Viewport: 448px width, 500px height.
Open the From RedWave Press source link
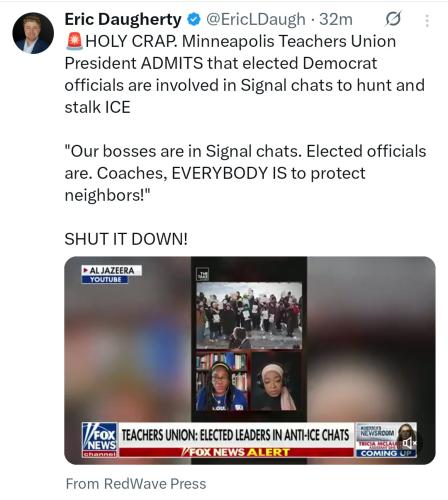[x=136, y=484]
